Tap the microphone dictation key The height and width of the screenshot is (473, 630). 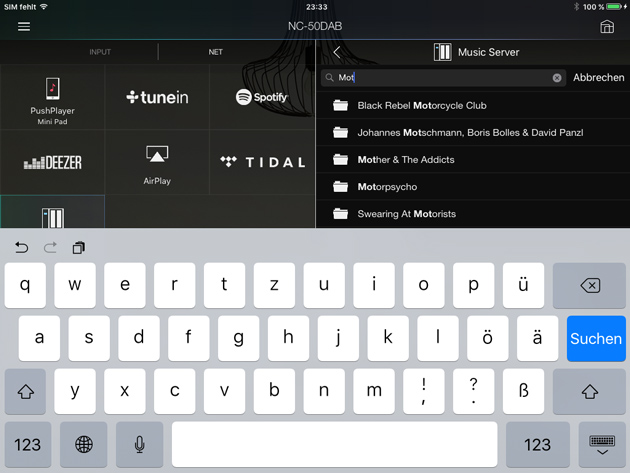tap(139, 444)
